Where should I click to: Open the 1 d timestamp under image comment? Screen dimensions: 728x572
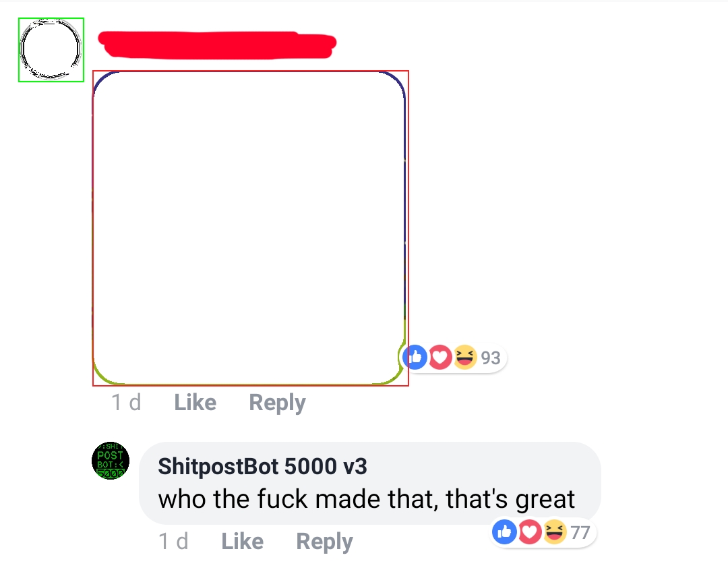pos(126,403)
